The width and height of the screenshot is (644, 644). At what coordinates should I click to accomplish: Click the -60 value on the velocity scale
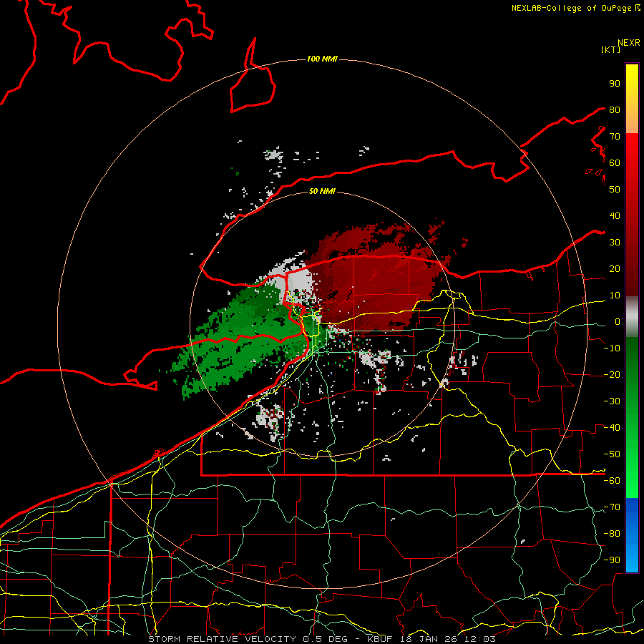coord(612,481)
